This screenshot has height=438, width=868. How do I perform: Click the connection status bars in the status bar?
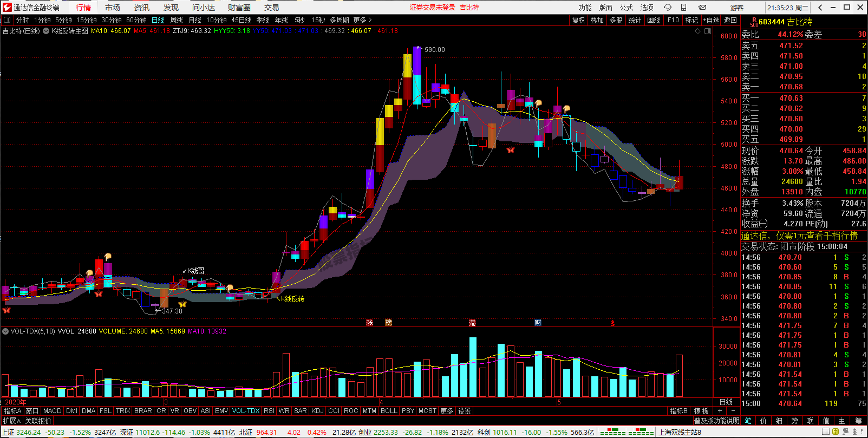[x=627, y=432]
